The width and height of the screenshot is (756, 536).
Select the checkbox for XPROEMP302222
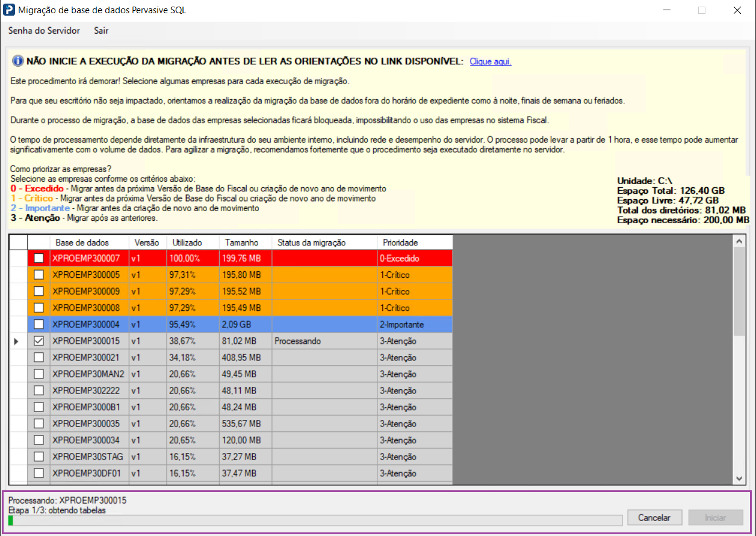[39, 390]
